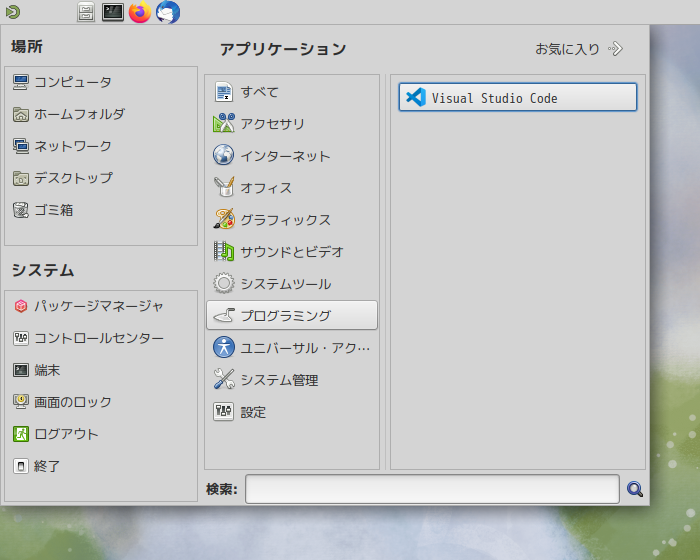Select the すべて all-applications category
The height and width of the screenshot is (560, 700).
[292, 92]
